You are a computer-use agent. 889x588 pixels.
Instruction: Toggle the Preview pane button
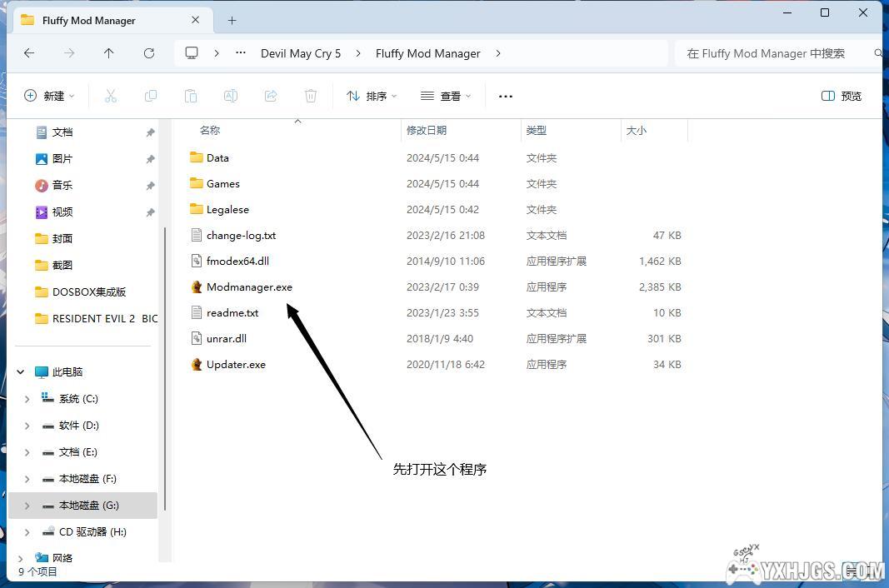pyautogui.click(x=842, y=96)
